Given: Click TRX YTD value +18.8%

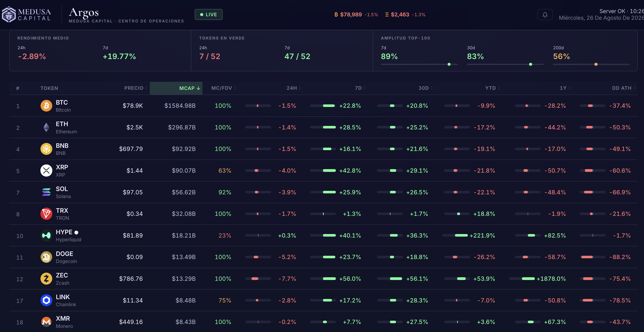Looking at the screenshot, I should [x=484, y=214].
